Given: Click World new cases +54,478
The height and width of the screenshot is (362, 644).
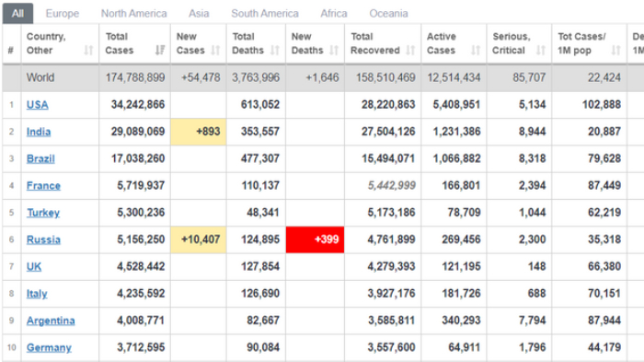Looking at the screenshot, I should point(201,77).
